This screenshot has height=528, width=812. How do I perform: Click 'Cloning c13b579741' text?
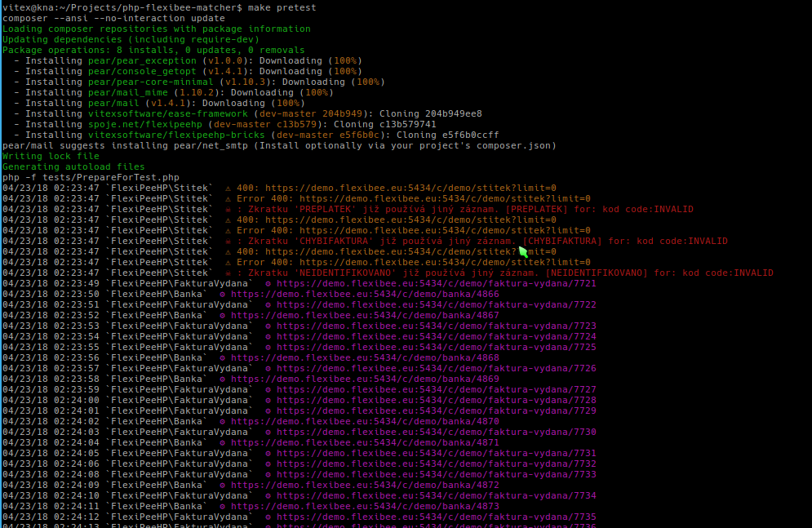pos(384,124)
